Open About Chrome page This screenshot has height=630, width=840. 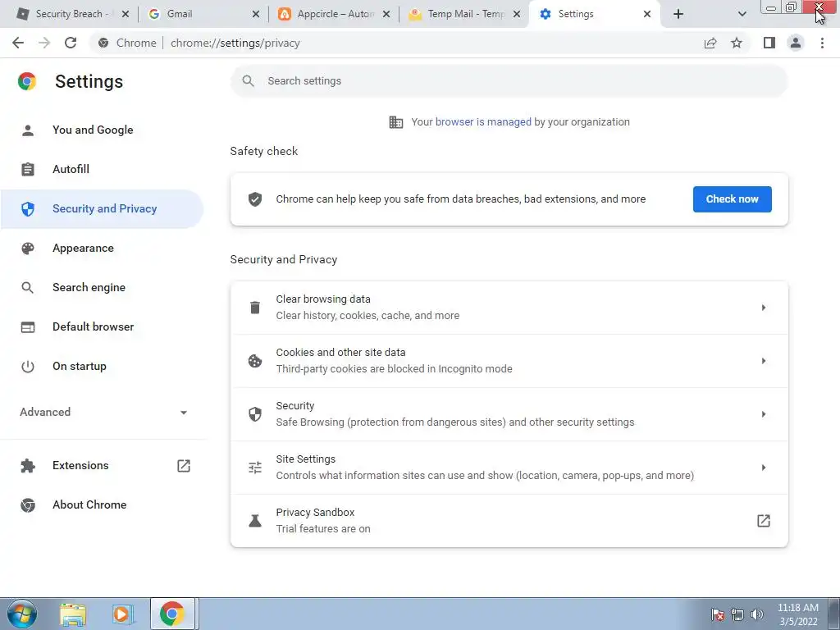pos(102,504)
